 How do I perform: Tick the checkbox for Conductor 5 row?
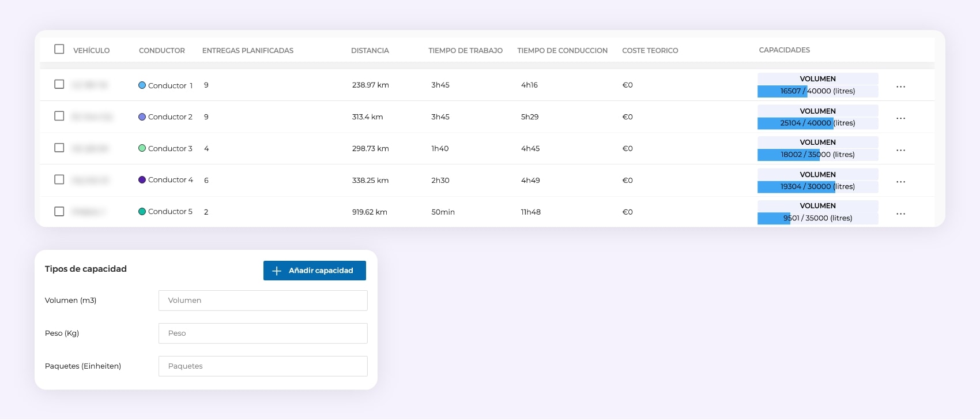59,211
